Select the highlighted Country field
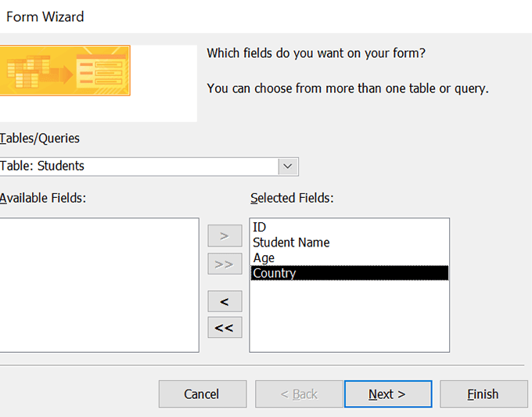 pyautogui.click(x=274, y=273)
